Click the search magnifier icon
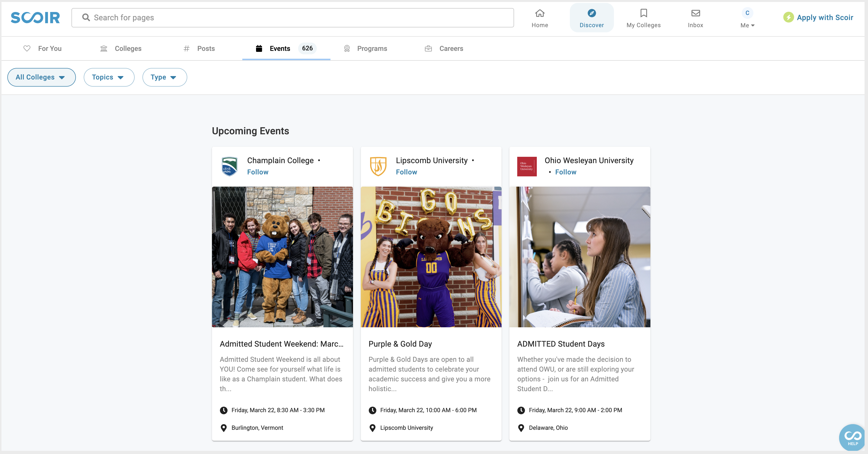 [86, 18]
